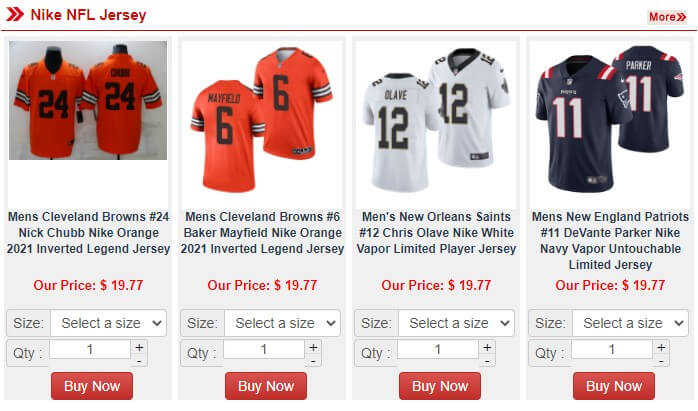Expand size dropdown for Nick Chubb jersey
The height and width of the screenshot is (411, 698).
pyautogui.click(x=109, y=323)
